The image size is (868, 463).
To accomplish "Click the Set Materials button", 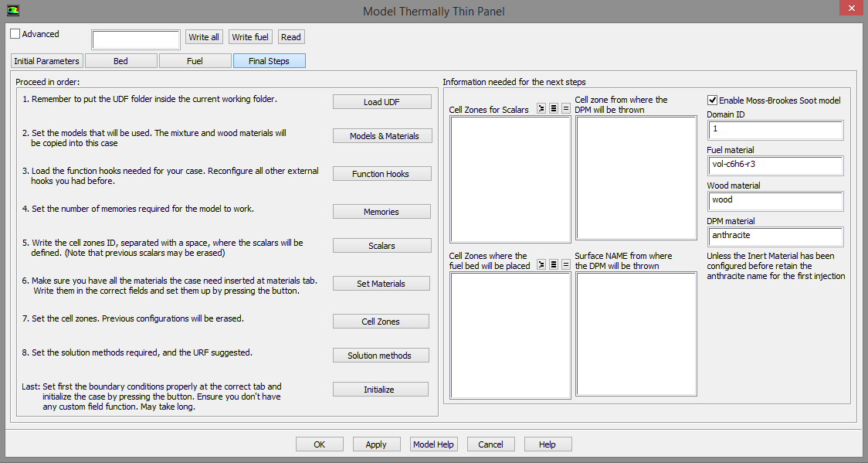I will [381, 284].
